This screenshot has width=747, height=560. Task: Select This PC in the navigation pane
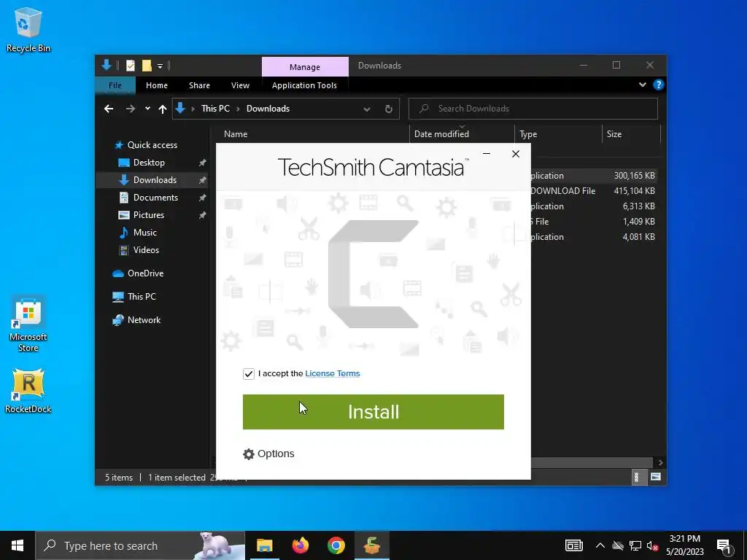tap(142, 297)
